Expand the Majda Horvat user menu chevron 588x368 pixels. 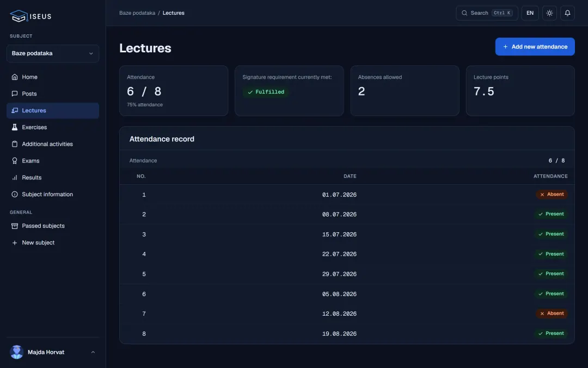tap(93, 352)
